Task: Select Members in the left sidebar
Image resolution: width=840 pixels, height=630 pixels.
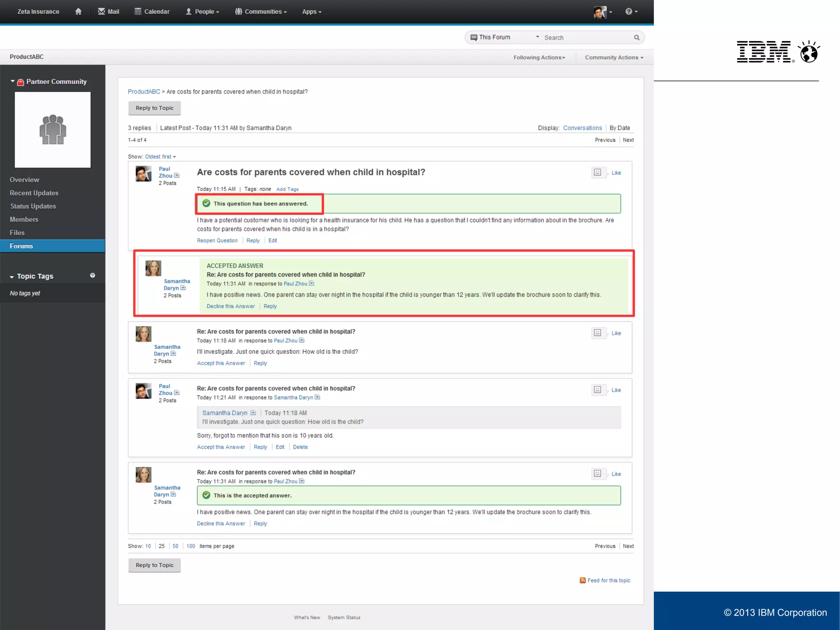Action: [x=24, y=220]
